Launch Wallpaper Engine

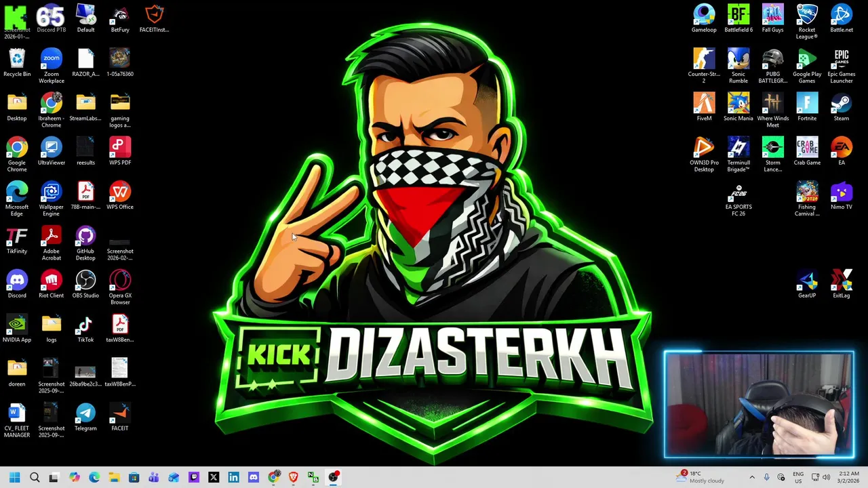click(x=51, y=199)
